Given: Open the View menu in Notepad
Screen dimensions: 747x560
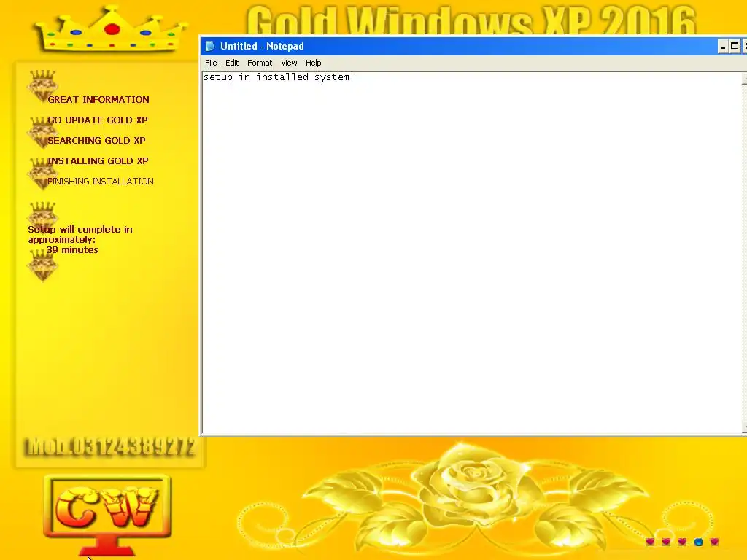Looking at the screenshot, I should click(x=289, y=63).
